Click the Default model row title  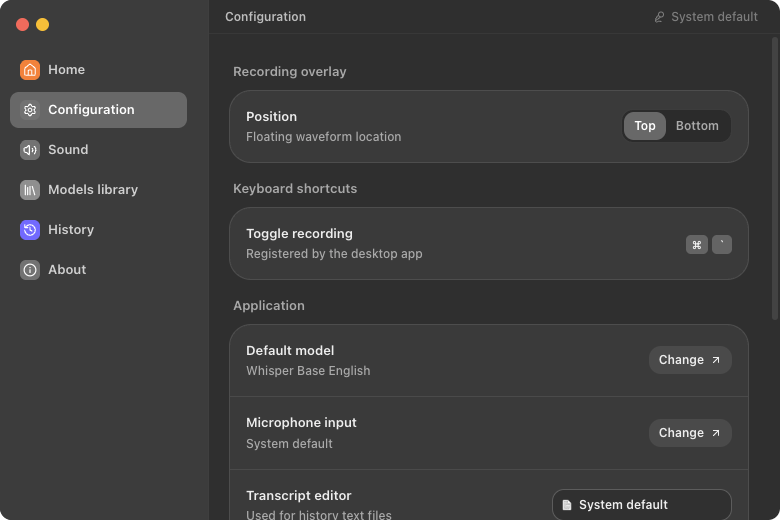290,351
